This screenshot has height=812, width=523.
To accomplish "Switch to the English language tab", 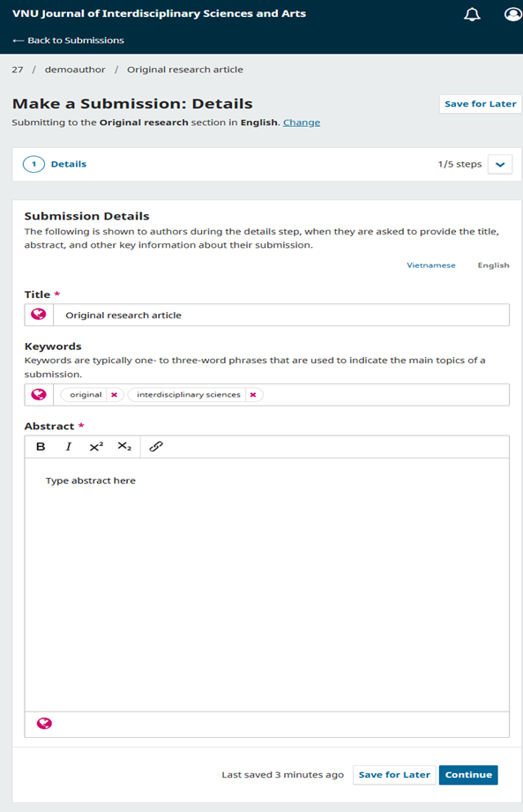I will click(494, 265).
